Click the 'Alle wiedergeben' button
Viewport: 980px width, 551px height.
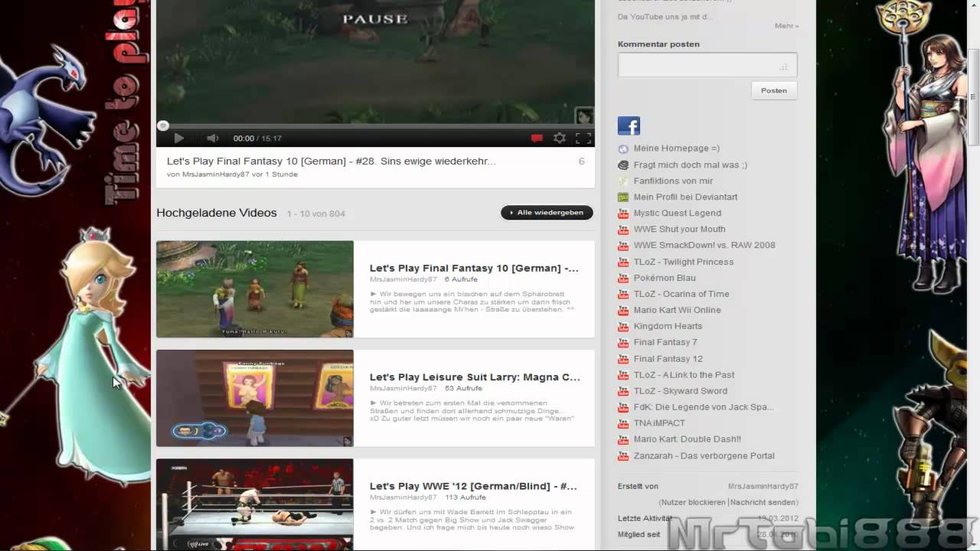547,212
